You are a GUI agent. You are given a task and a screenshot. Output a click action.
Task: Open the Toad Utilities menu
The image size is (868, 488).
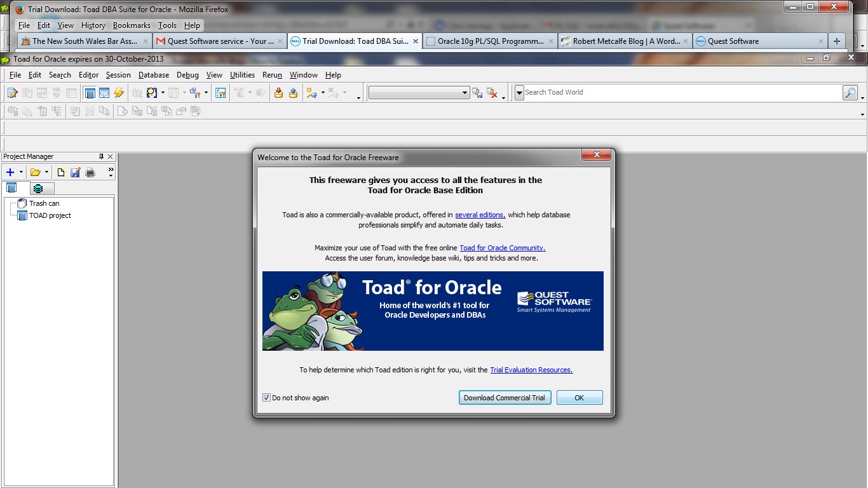pos(242,75)
